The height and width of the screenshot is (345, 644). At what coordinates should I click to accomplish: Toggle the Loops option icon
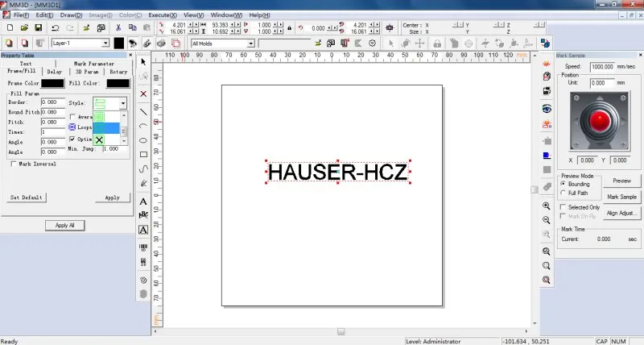pyautogui.click(x=72, y=127)
